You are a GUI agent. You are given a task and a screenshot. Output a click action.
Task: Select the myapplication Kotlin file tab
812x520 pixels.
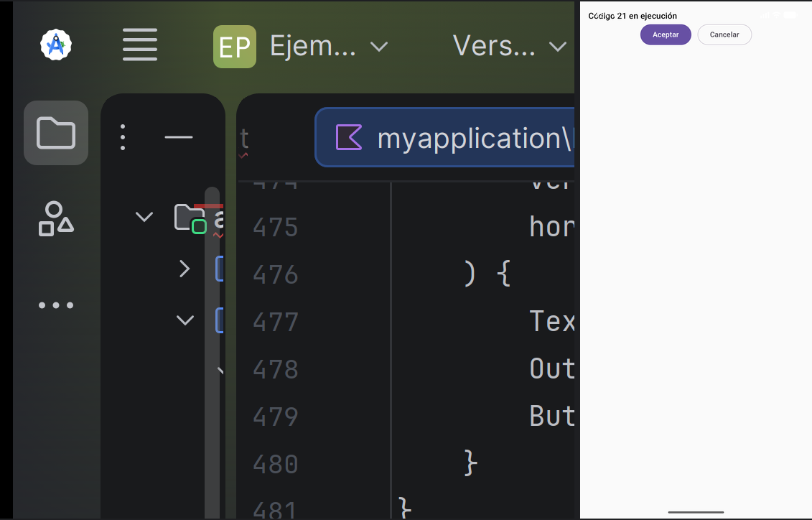[445, 137]
